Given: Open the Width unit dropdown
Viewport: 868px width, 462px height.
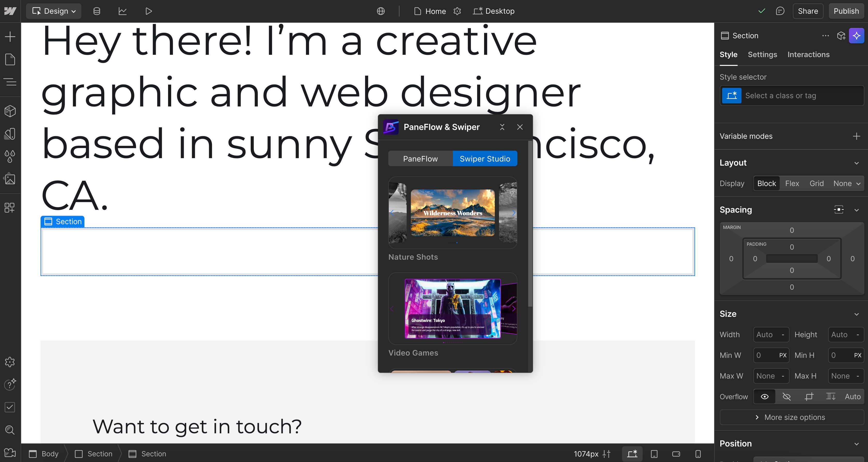Looking at the screenshot, I should click(x=783, y=335).
